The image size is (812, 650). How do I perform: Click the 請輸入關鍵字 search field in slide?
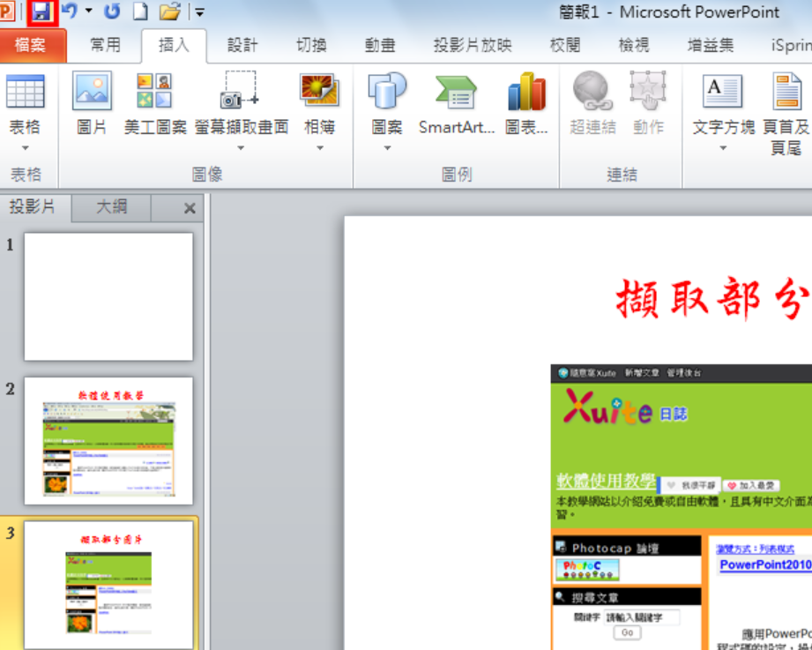(x=642, y=617)
